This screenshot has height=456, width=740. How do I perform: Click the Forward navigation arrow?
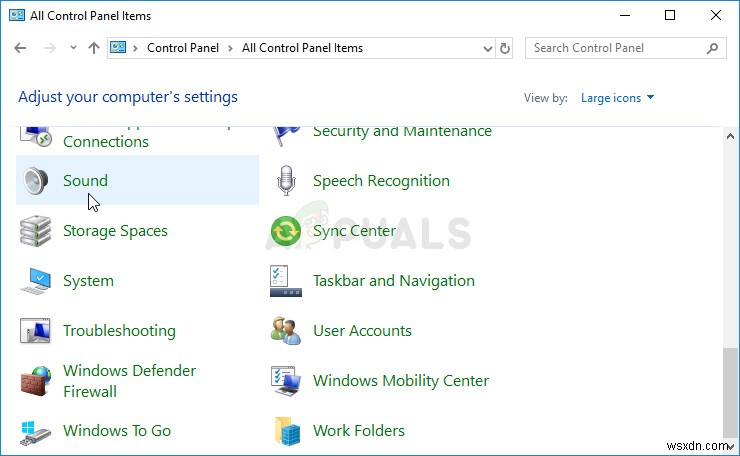click(50, 48)
